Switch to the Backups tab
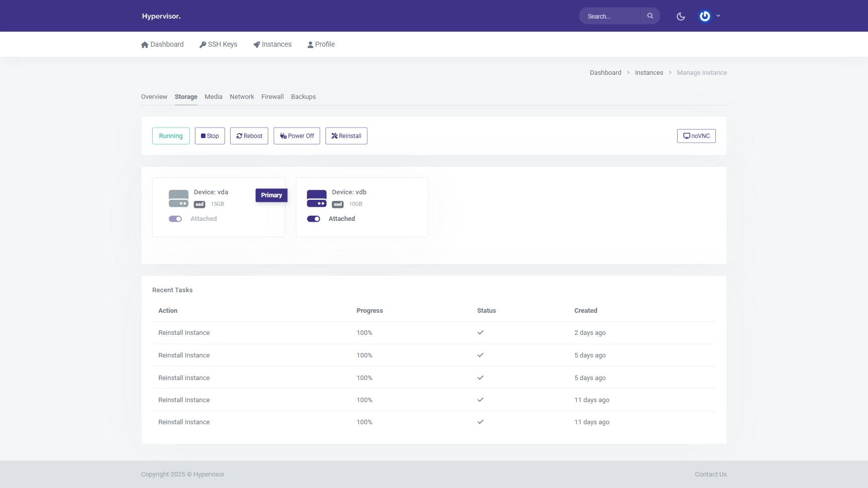Viewport: 868px width, 488px height. [x=303, y=97]
